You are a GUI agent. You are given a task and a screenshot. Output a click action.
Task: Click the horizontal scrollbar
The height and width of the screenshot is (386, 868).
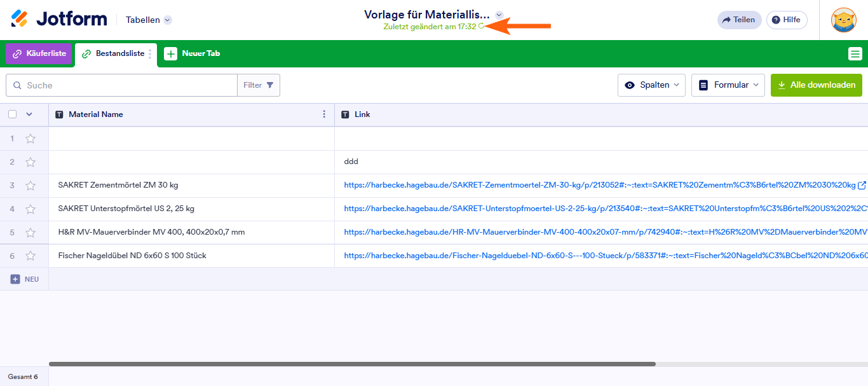point(352,364)
